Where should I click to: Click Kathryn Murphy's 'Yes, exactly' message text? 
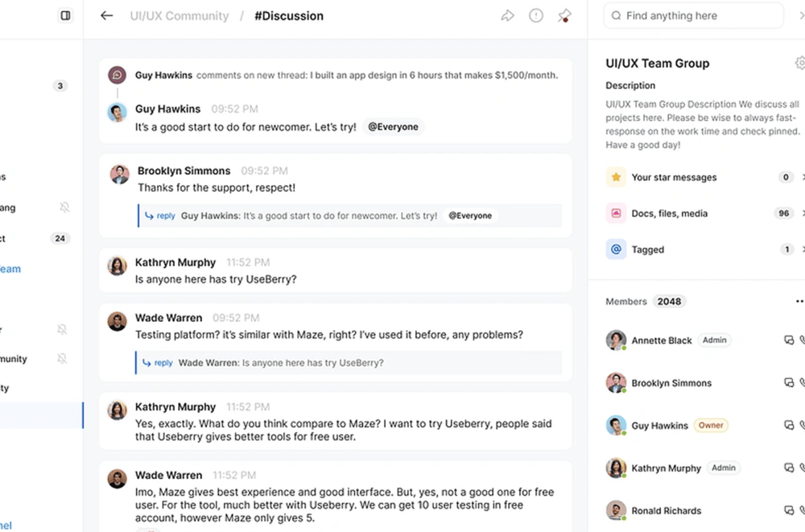[344, 431]
